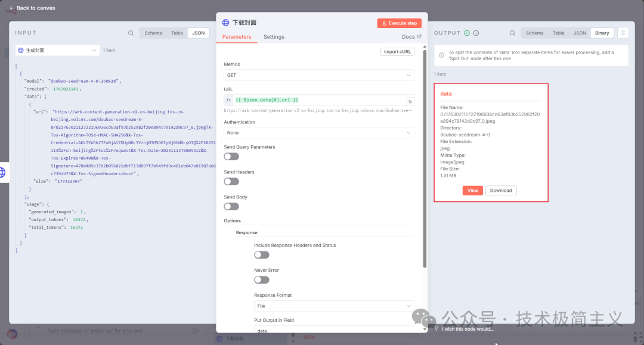This screenshot has width=644, height=345.
Task: Toggle the Never Error switch
Action: (x=262, y=280)
